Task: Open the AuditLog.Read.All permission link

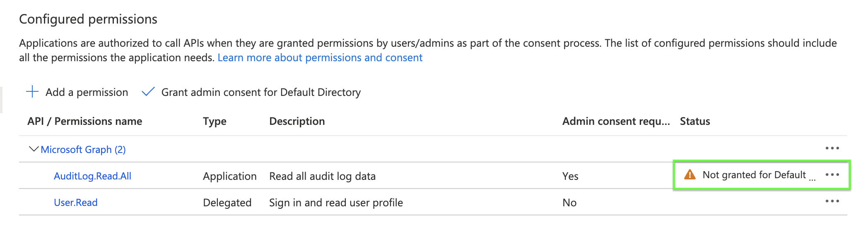Action: [92, 176]
